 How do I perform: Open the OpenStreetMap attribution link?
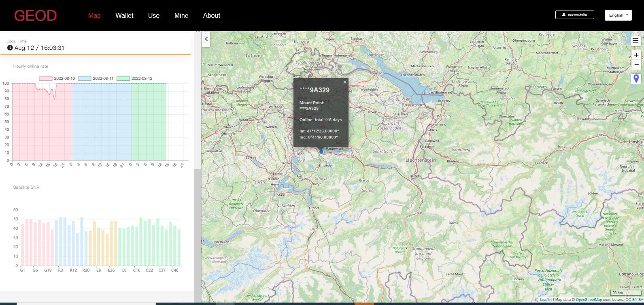point(589,300)
